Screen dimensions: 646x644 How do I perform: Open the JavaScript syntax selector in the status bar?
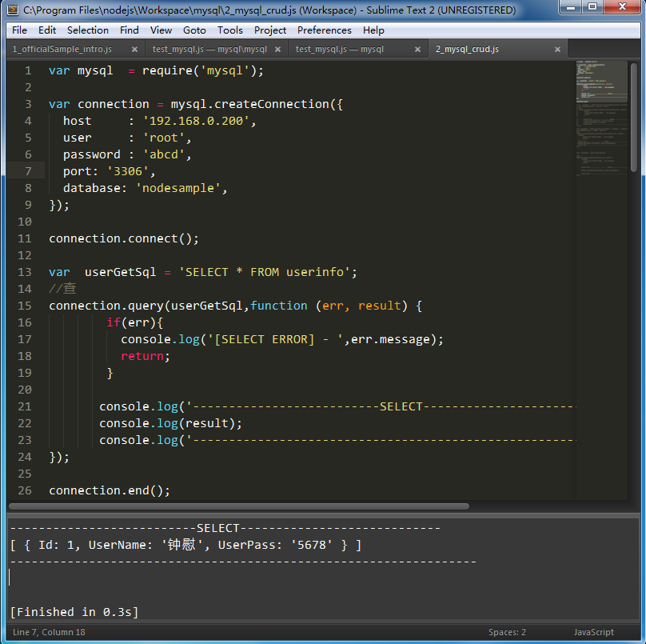593,631
